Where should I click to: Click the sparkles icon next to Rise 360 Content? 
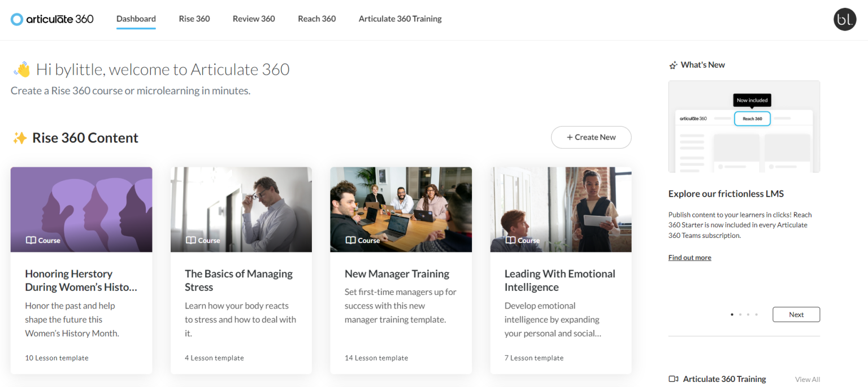click(x=20, y=137)
